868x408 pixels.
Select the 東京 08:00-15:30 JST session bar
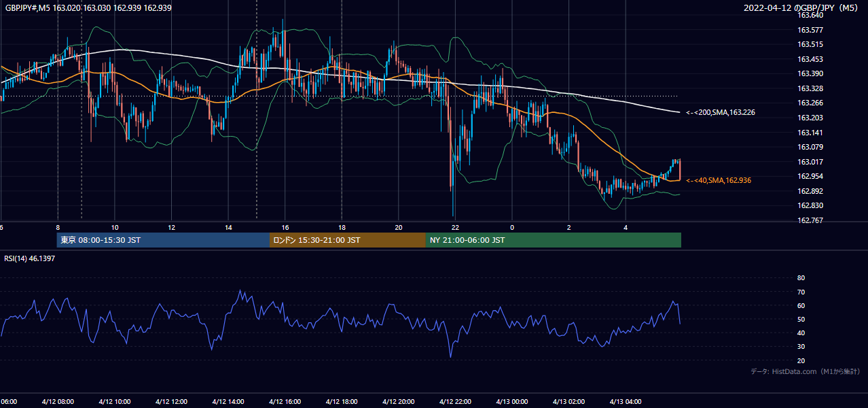pyautogui.click(x=163, y=240)
